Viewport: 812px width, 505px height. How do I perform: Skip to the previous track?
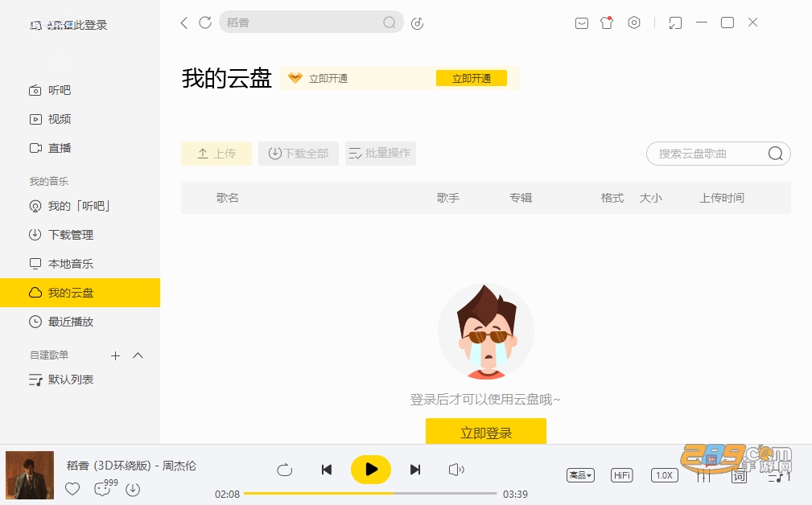pyautogui.click(x=326, y=470)
